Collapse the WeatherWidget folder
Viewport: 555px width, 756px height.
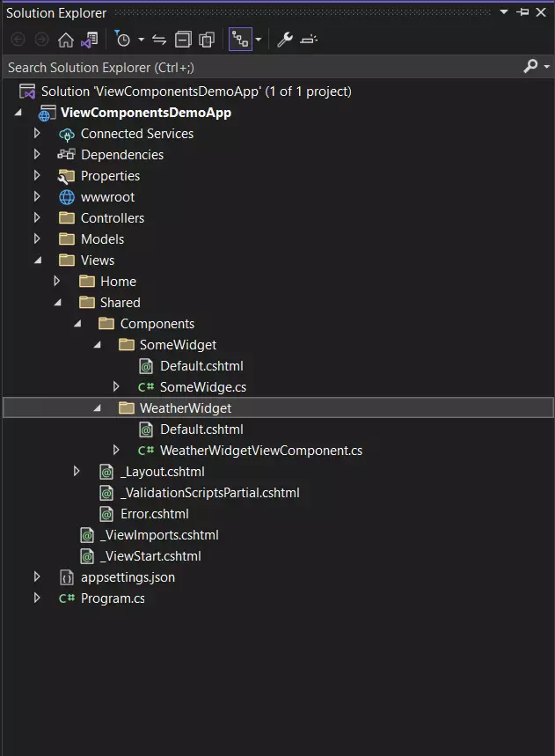pos(98,408)
